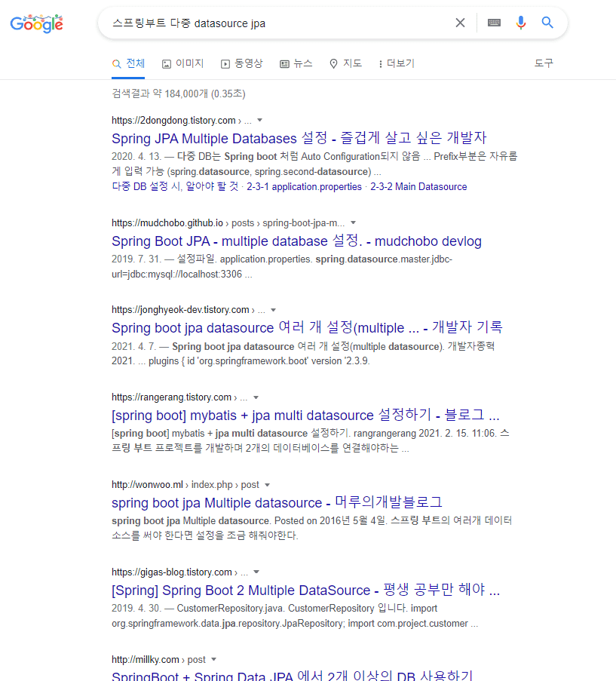Screen dimensions: 616x681
Task: Click sitelink '2-3-1 application.properties'
Action: [304, 187]
